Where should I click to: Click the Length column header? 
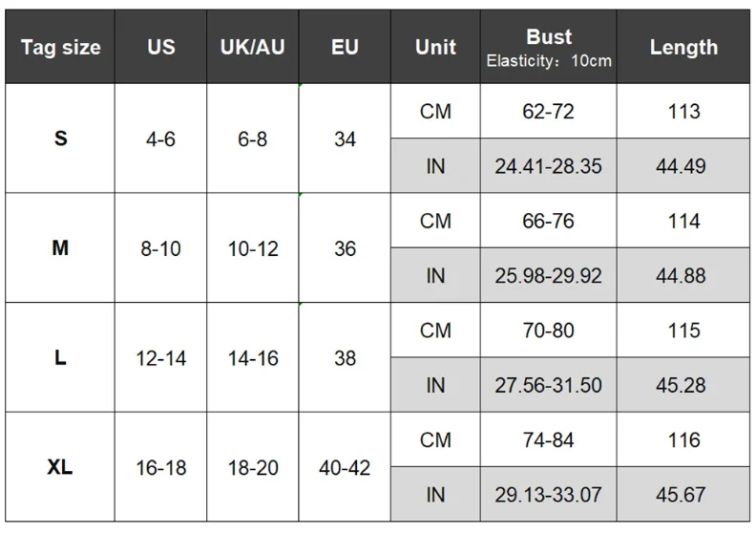[683, 48]
